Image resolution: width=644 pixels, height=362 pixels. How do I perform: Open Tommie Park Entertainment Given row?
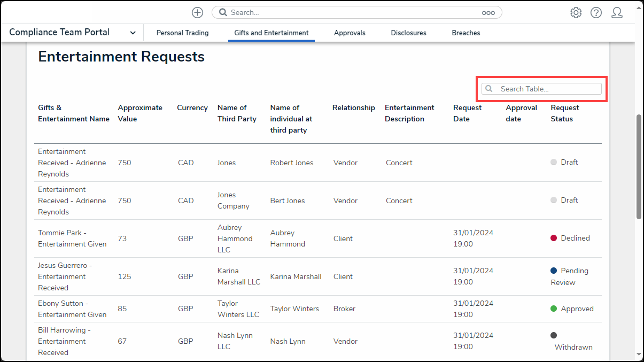[72, 238]
